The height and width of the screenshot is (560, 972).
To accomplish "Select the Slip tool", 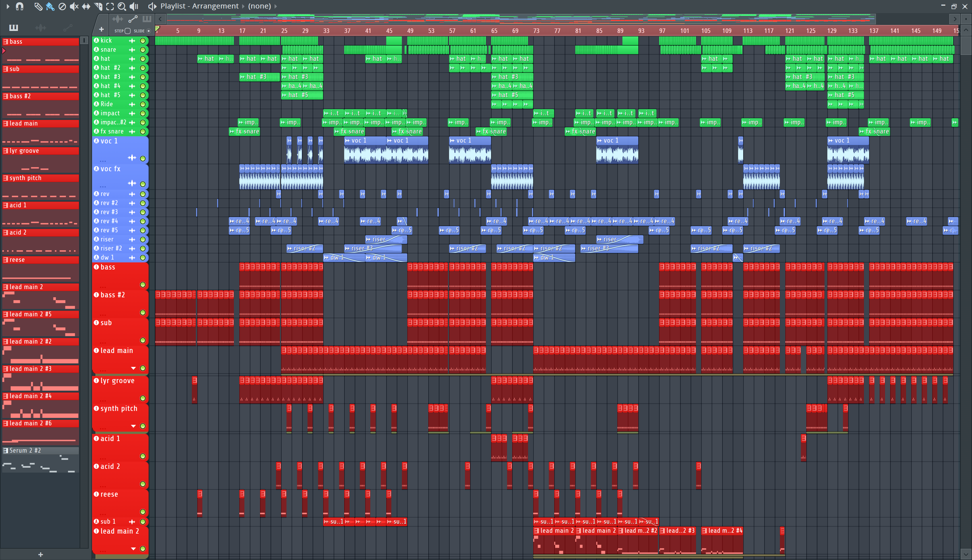I will click(x=86, y=6).
